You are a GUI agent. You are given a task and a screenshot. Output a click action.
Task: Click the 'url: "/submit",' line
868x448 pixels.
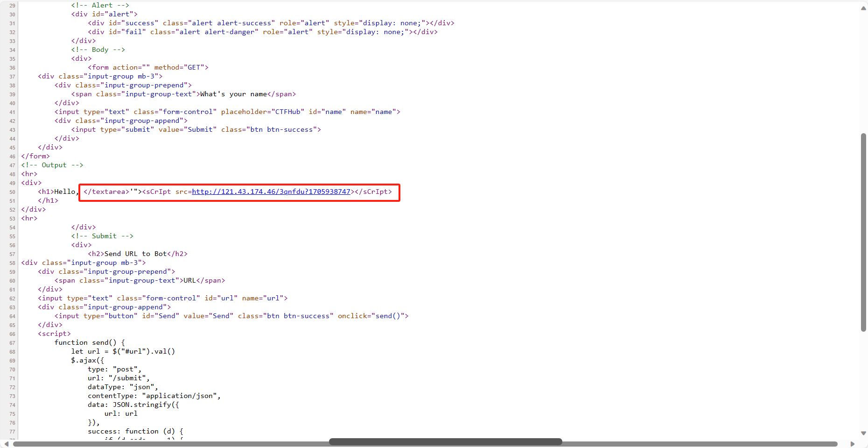point(119,378)
